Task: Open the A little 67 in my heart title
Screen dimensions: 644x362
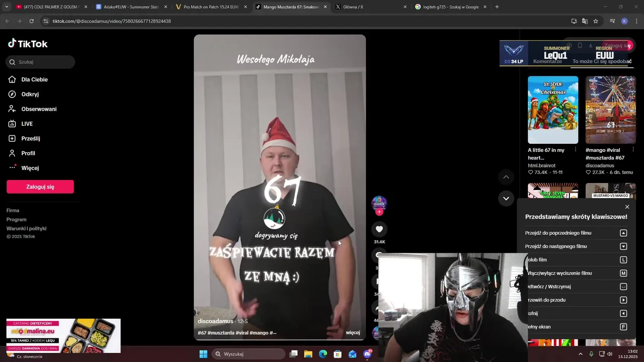Action: (x=546, y=154)
